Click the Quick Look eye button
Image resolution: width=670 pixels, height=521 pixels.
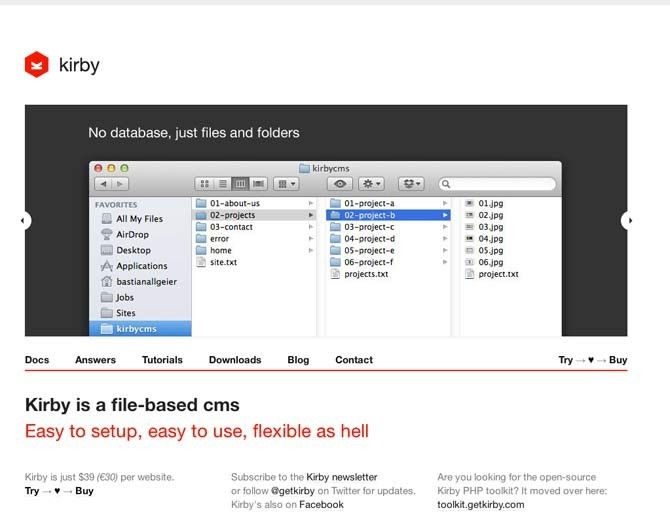tap(340, 184)
